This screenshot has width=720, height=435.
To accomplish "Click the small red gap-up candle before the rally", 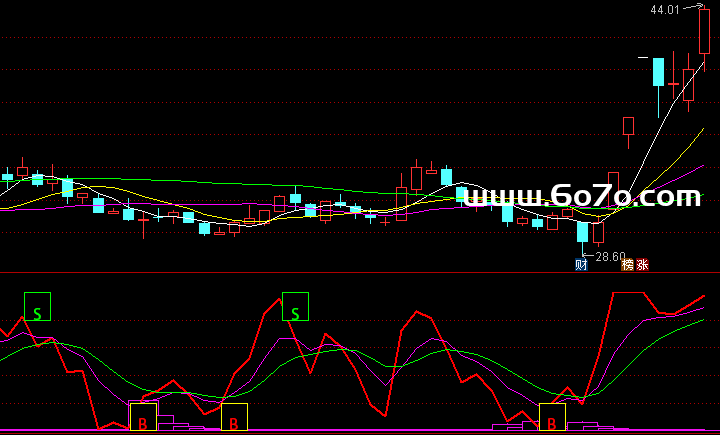I will pyautogui.click(x=628, y=126).
